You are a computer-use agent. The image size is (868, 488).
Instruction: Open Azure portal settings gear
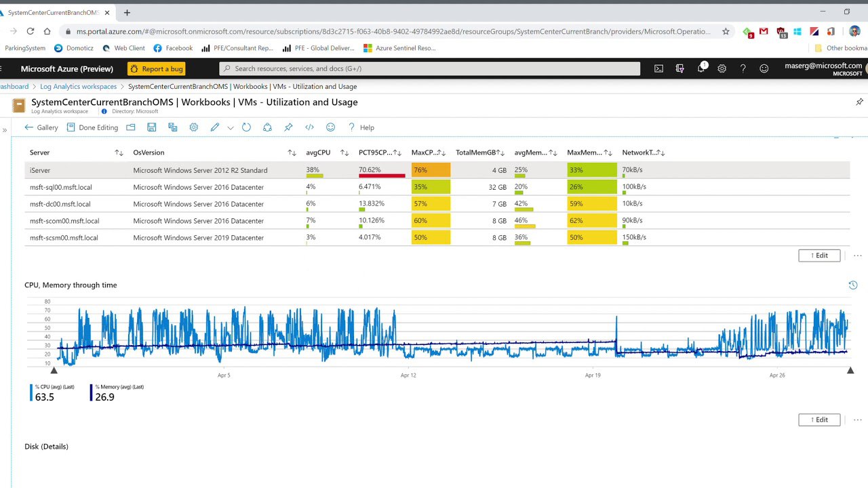tap(722, 68)
